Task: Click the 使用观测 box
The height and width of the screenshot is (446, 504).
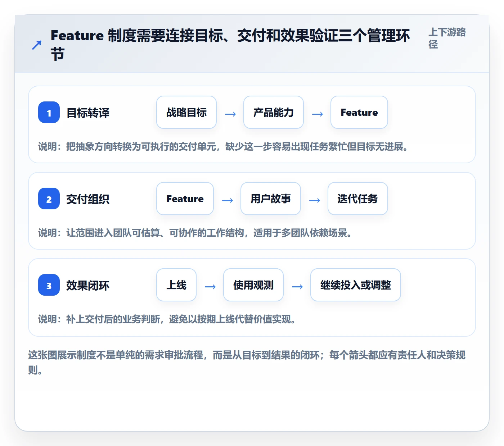Action: (253, 285)
